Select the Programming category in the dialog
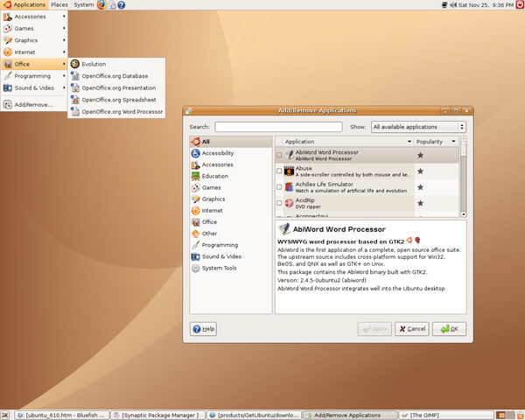Image resolution: width=525 pixels, height=420 pixels. coord(231,245)
